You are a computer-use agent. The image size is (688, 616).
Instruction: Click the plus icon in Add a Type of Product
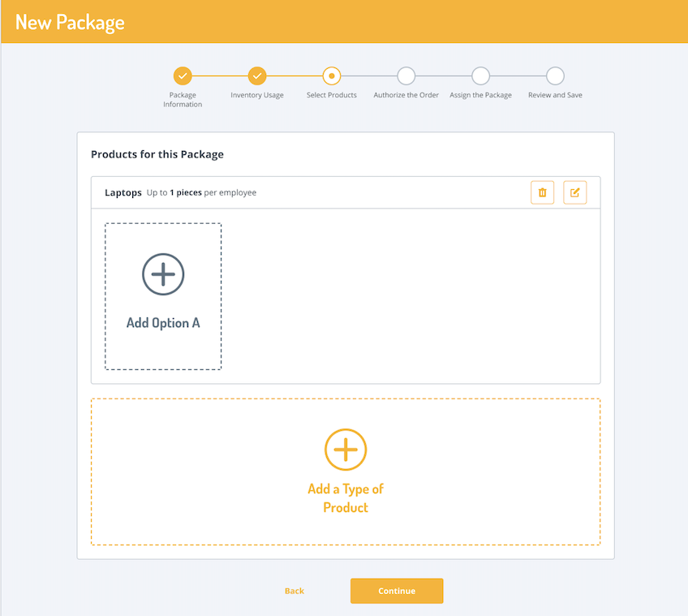(346, 449)
